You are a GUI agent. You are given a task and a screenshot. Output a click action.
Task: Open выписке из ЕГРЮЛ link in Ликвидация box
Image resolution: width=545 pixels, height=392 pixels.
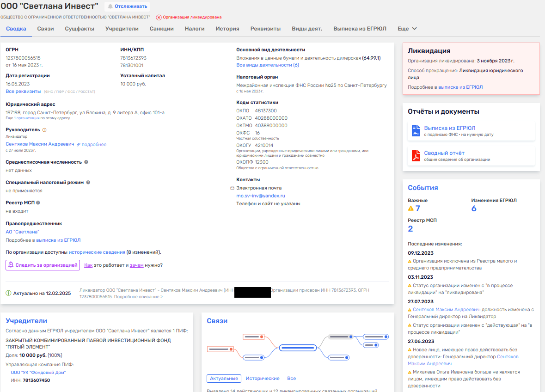tap(460, 87)
